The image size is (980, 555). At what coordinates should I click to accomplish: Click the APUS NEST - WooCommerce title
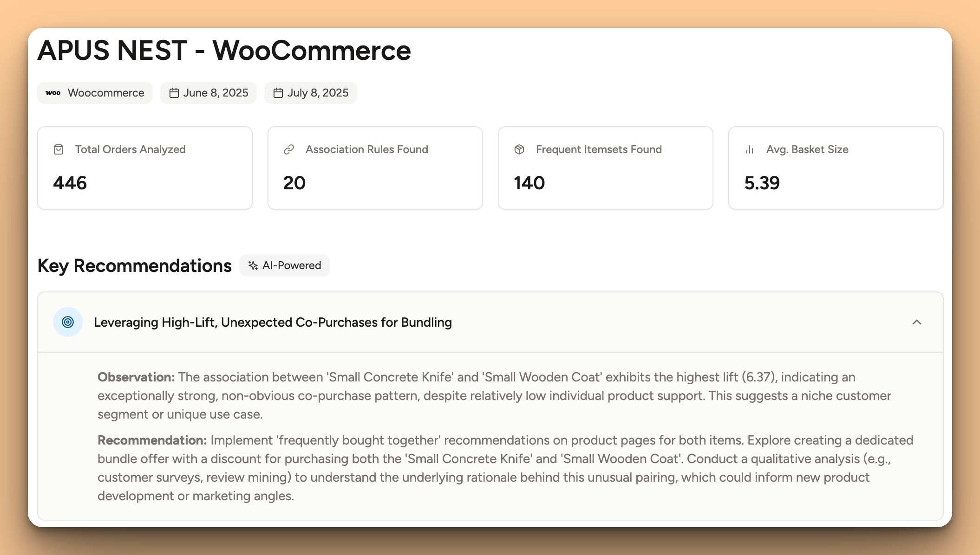tap(224, 50)
